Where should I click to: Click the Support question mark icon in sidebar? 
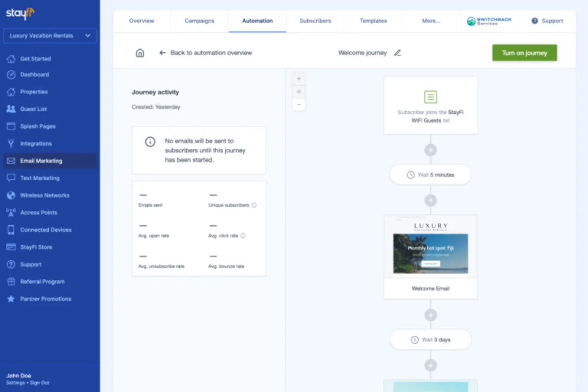[11, 265]
